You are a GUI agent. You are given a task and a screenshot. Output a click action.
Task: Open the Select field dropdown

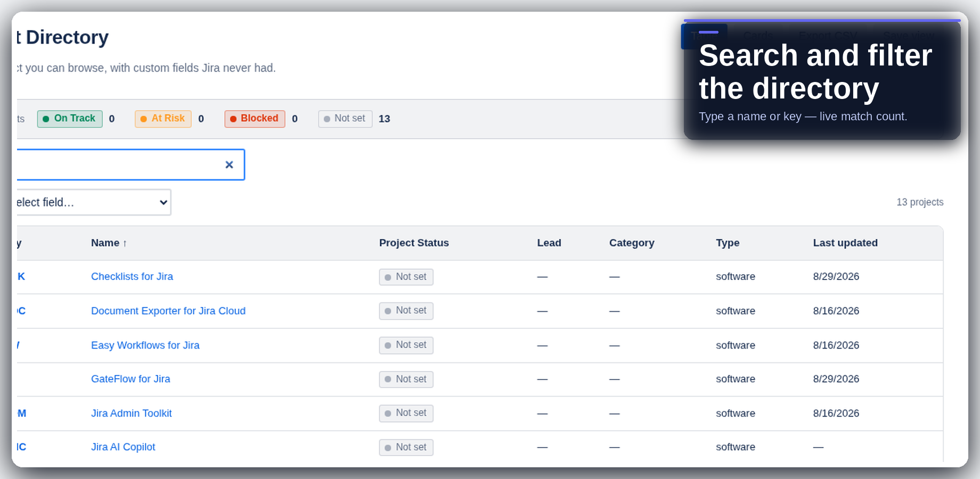94,202
